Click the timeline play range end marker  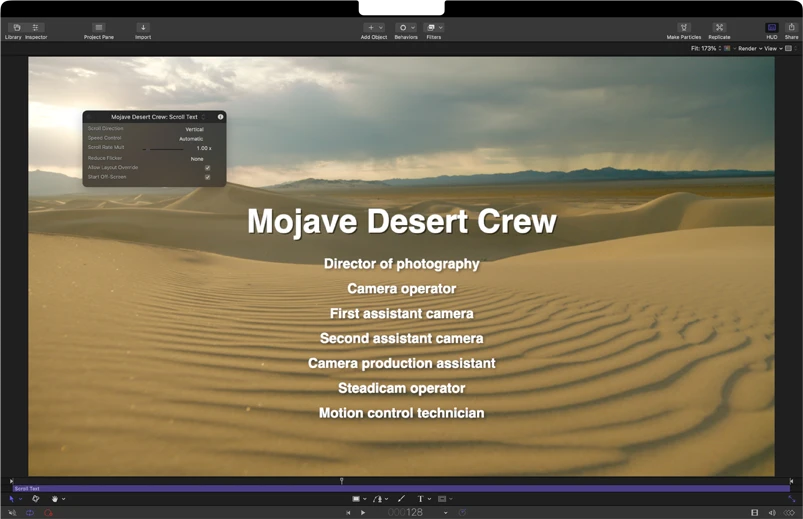pyautogui.click(x=791, y=481)
